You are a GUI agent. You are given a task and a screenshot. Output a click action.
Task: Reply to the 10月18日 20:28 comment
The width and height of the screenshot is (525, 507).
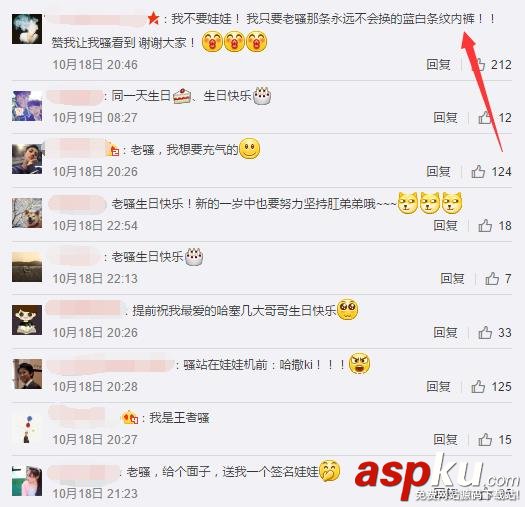438,386
